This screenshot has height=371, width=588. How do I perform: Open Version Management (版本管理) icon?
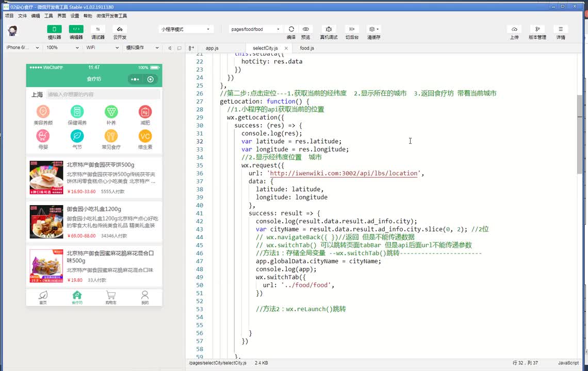tap(537, 29)
